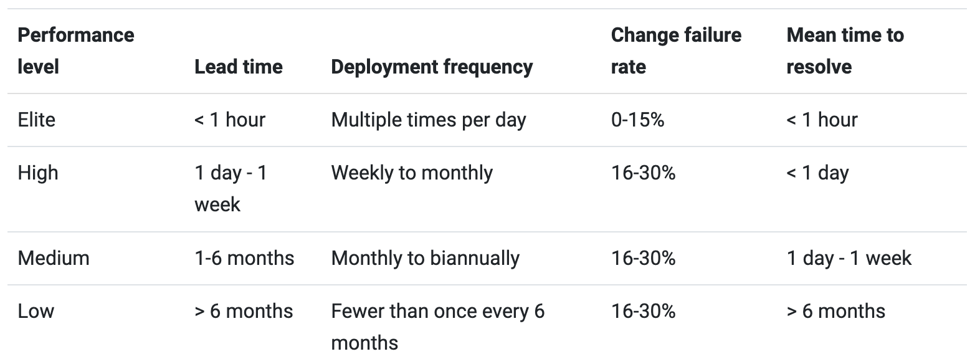Select the Lead time column header
This screenshot has height=364, width=980.
[238, 67]
